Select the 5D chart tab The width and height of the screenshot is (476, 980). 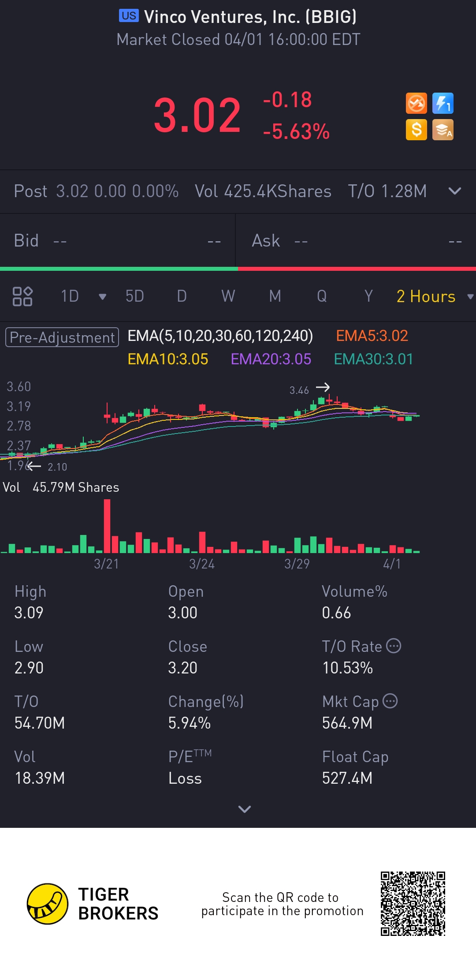click(x=135, y=296)
